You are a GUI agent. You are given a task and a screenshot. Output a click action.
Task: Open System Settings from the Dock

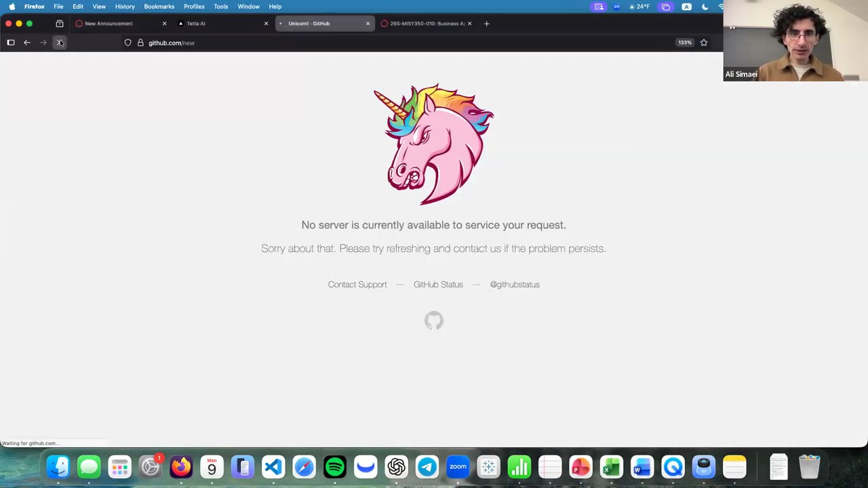coord(150,467)
